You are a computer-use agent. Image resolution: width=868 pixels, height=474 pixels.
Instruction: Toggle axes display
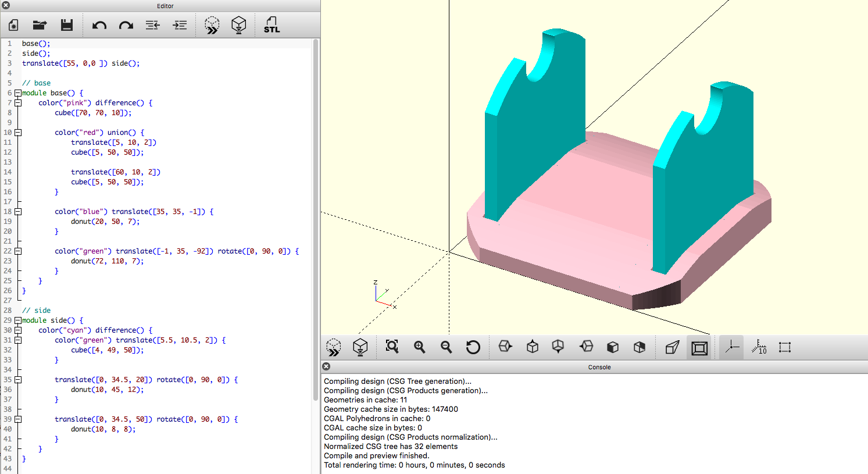[x=731, y=348]
